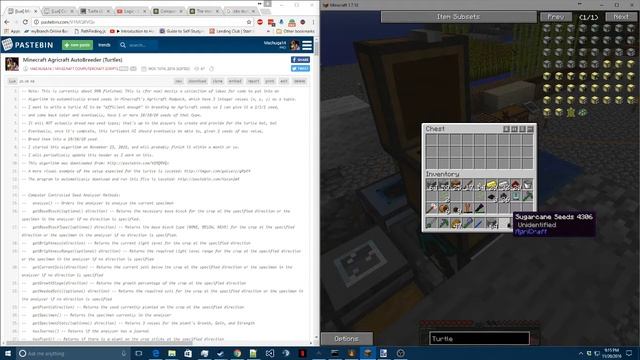Open the trends link on Pastebin
The height and width of the screenshot is (360, 640).
tap(104, 45)
